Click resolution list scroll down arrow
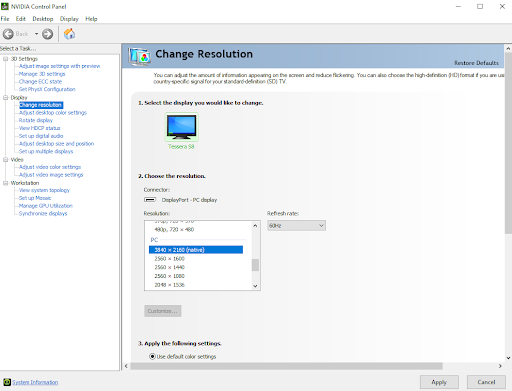This screenshot has width=512, height=391. tap(255, 286)
